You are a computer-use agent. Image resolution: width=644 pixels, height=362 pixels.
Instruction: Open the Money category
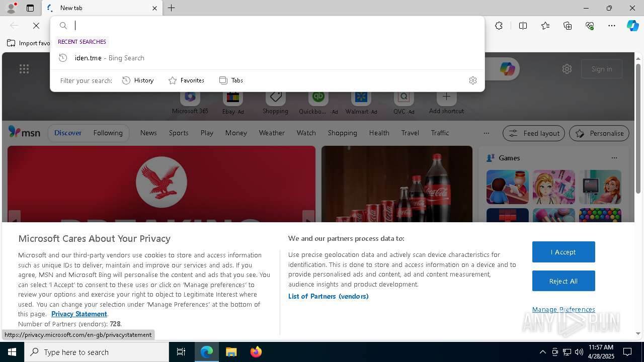pos(236,133)
